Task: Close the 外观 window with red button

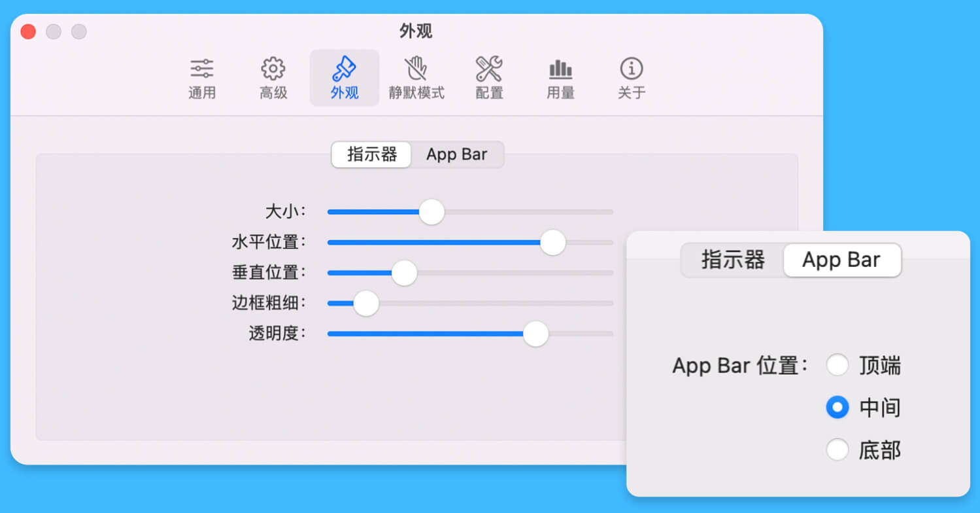Action: coord(28,31)
